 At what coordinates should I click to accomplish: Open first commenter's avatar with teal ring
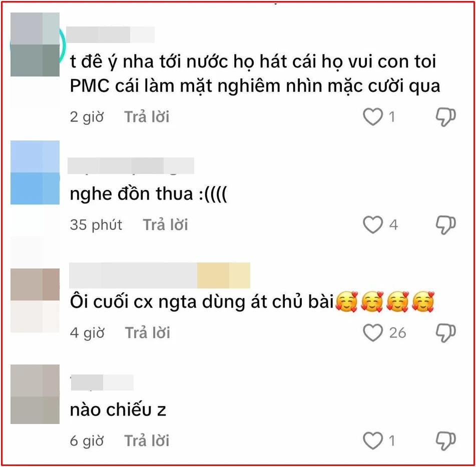click(x=35, y=44)
